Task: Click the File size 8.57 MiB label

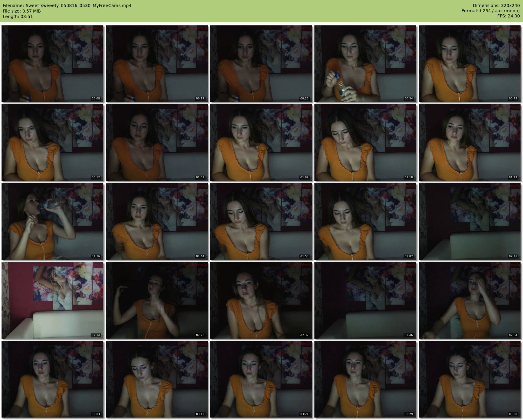Action: 22,11
